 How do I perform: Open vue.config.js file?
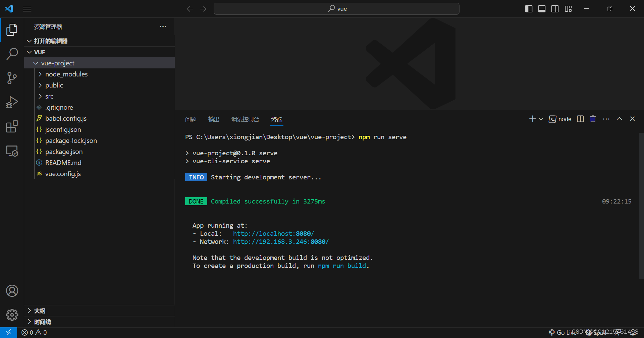100,174
